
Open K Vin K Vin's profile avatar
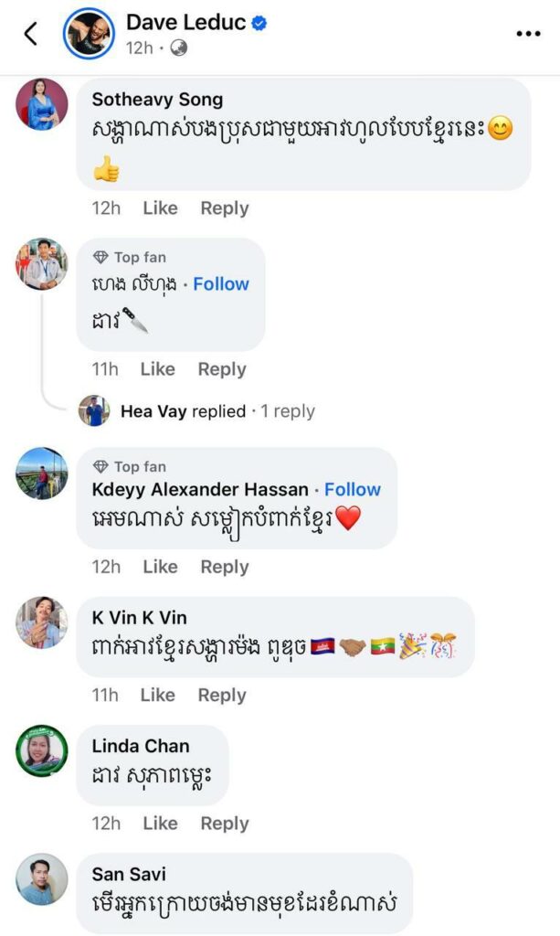coord(42,622)
